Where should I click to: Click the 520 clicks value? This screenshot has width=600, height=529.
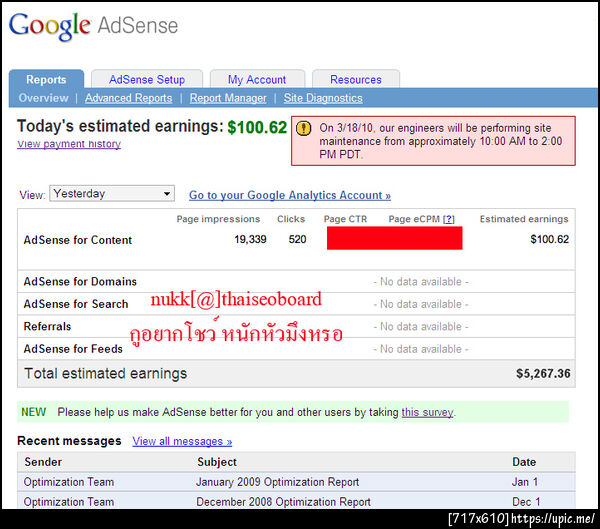pyautogui.click(x=297, y=239)
